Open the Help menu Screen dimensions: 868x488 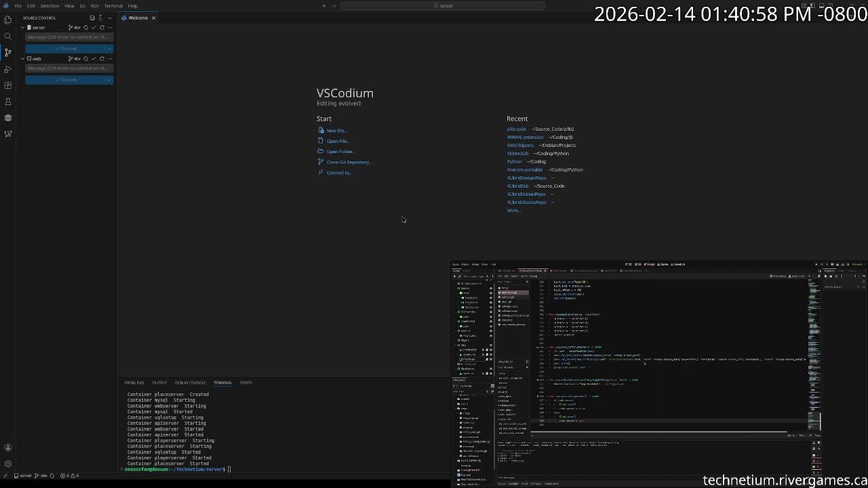133,6
